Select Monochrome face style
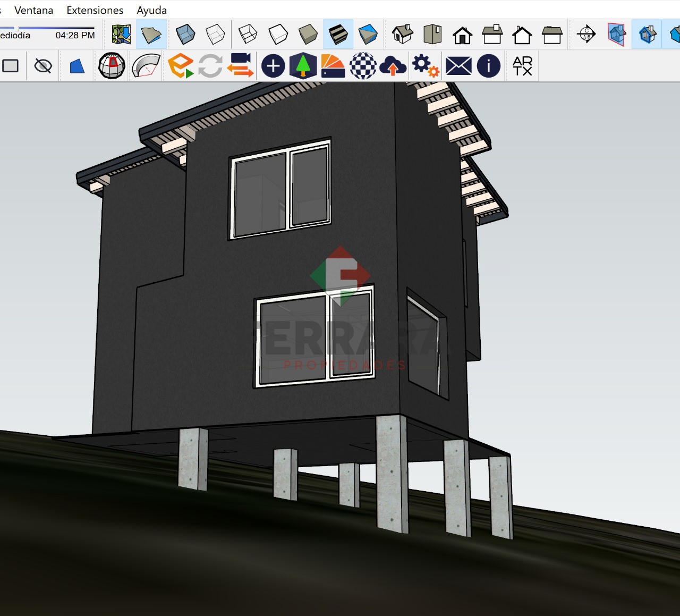The width and height of the screenshot is (680, 616). click(368, 35)
